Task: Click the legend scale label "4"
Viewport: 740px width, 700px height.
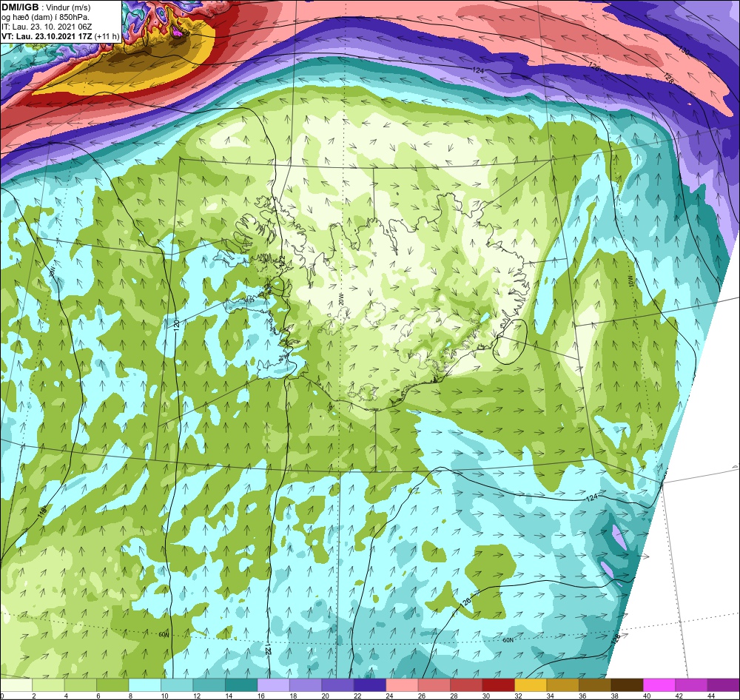Action: pyautogui.click(x=66, y=696)
